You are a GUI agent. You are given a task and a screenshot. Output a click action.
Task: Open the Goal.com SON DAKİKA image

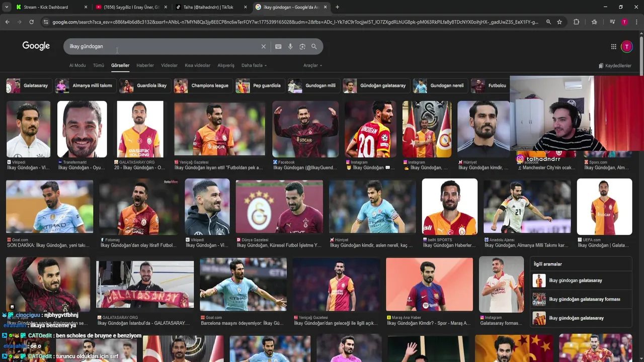tap(49, 207)
